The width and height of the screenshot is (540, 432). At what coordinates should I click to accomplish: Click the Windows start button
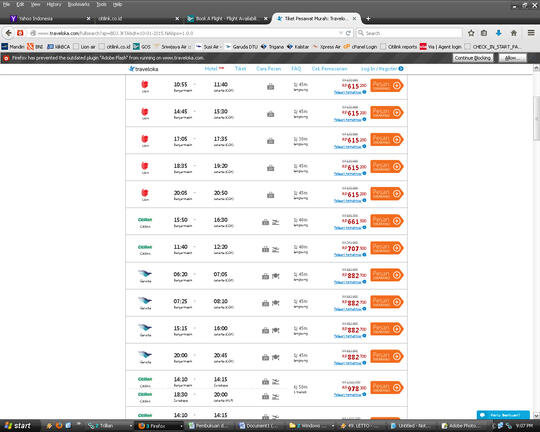click(x=18, y=426)
